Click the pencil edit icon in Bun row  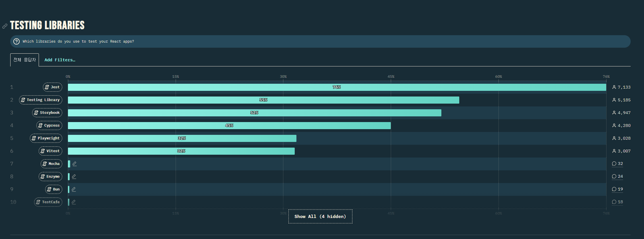(x=74, y=189)
